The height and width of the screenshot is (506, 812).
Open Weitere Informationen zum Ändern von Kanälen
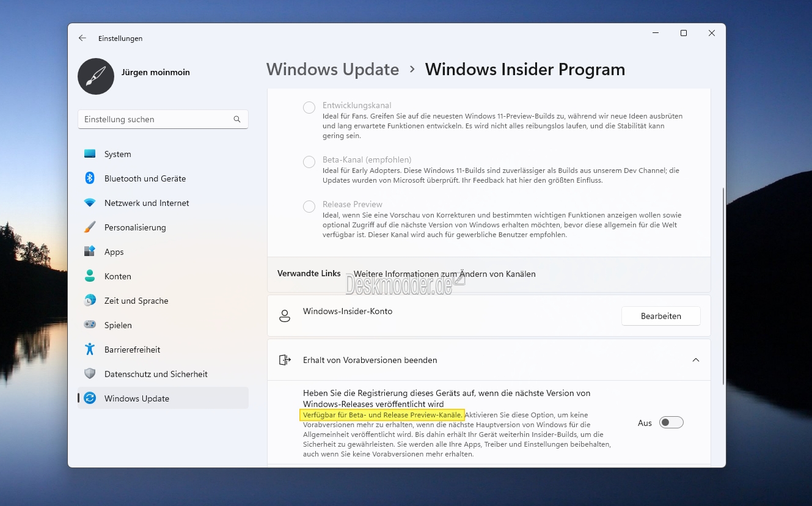coord(445,274)
